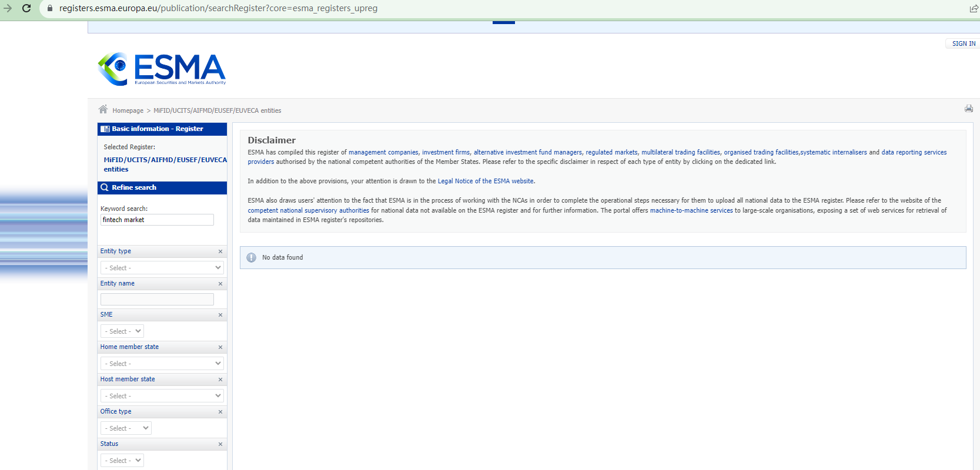
Task: Click the Entity type filter label
Action: [116, 251]
